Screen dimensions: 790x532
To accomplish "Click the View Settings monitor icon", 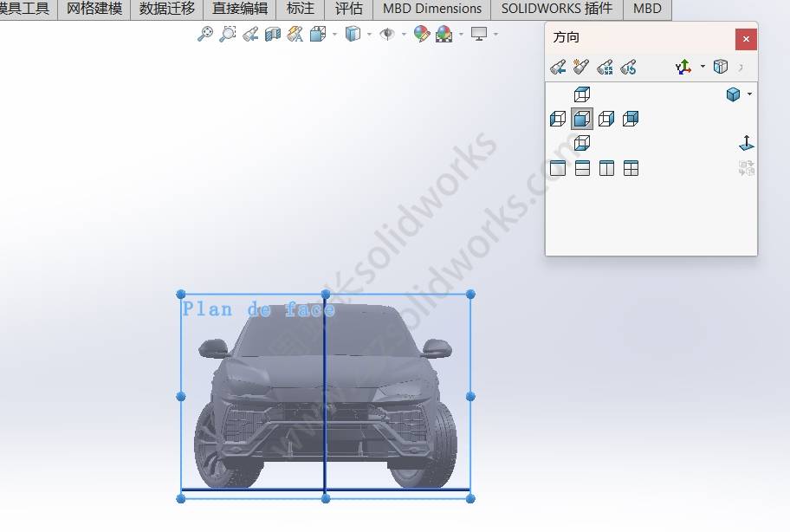I will 479,34.
